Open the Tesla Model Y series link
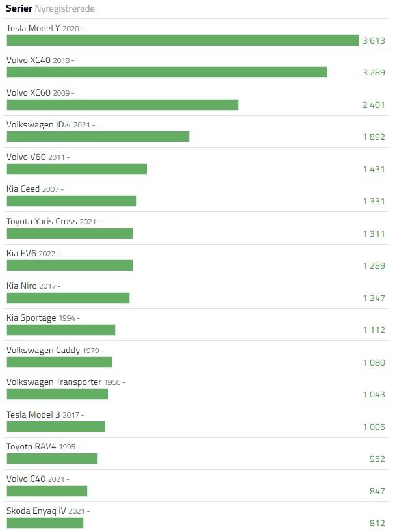The image size is (395, 532). click(33, 28)
